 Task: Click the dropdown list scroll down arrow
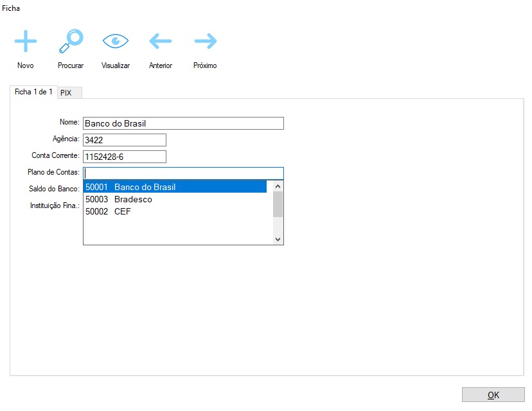tap(278, 239)
